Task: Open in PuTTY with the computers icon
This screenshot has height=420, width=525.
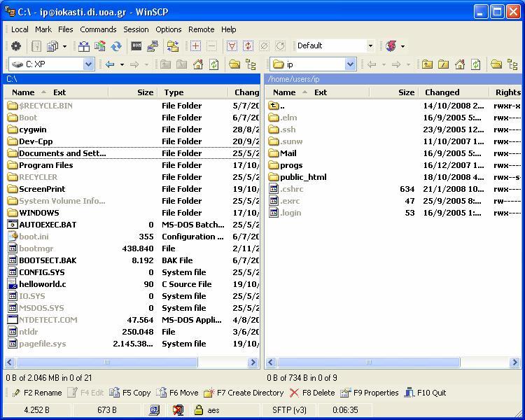Action: 153,46
